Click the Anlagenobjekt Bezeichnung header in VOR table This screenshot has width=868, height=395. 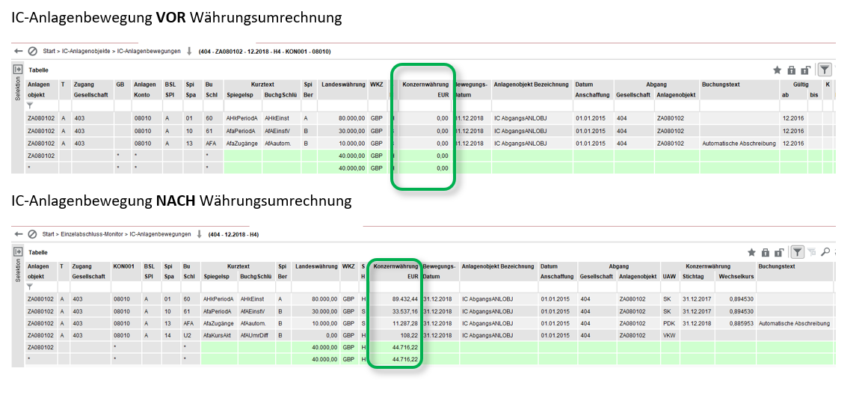point(532,85)
